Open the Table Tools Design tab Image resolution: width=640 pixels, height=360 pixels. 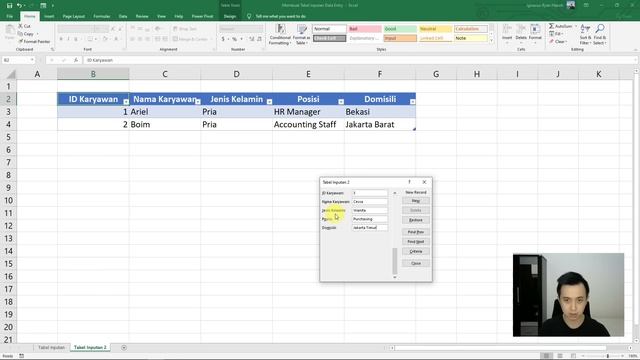(x=230, y=16)
